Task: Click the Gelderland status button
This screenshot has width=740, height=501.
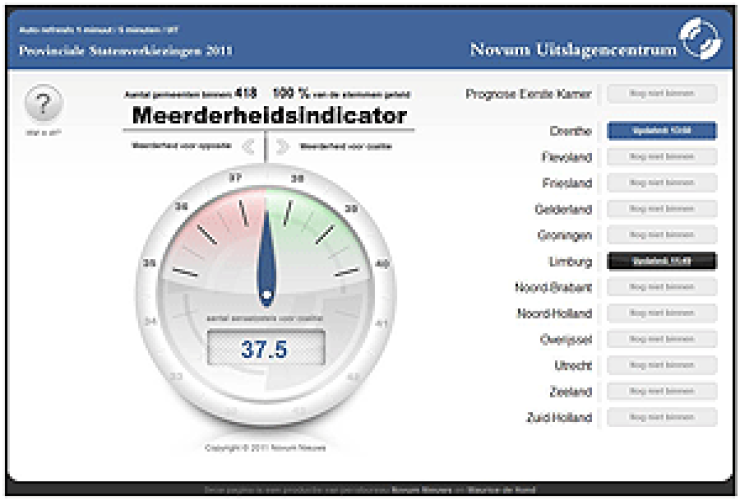Action: pyautogui.click(x=662, y=209)
